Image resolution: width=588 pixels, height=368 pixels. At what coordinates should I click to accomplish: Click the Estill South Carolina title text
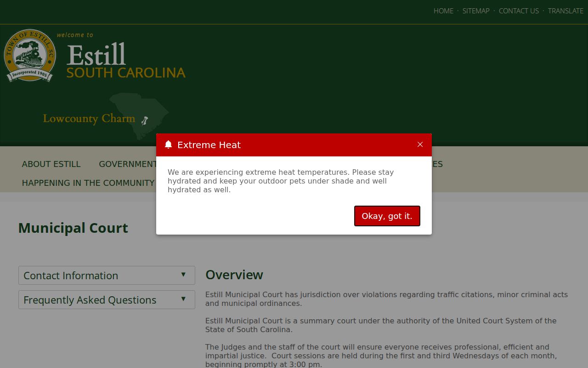tap(125, 61)
